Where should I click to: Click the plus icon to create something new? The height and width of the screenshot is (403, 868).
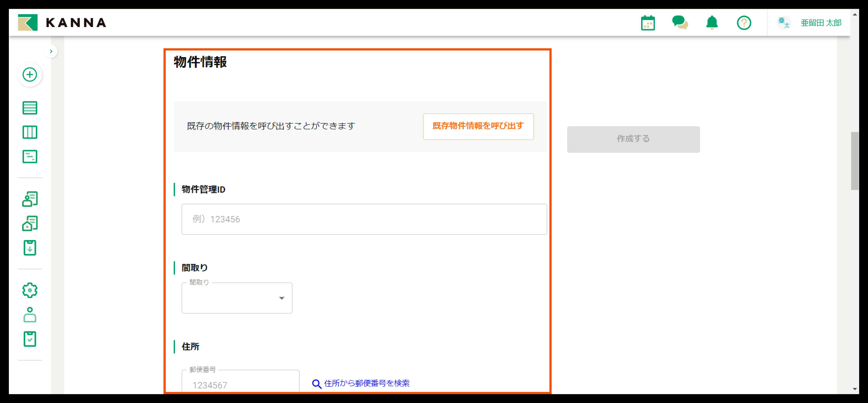click(x=30, y=75)
